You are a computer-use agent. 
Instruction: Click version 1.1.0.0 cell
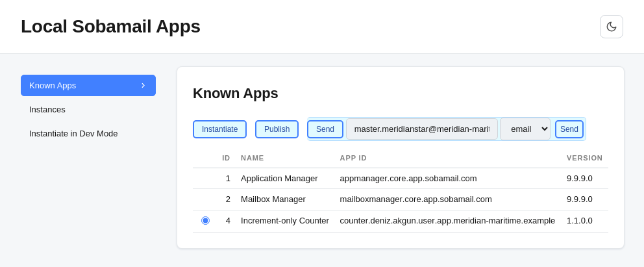click(580, 221)
